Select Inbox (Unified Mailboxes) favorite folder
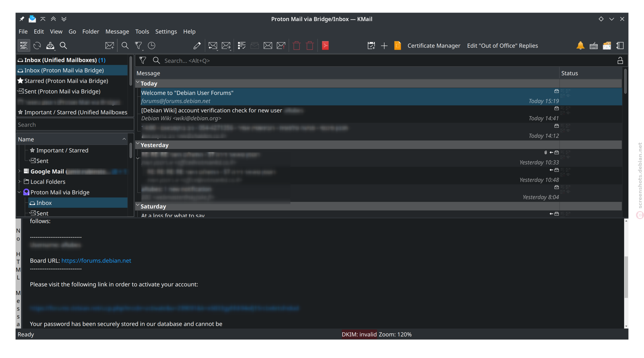 coord(72,60)
